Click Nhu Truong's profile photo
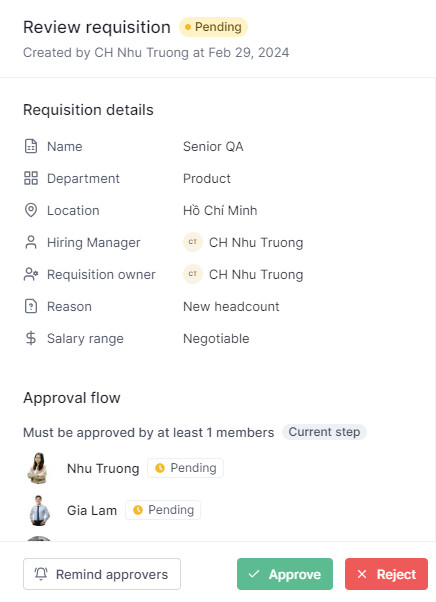The image size is (436, 602). pos(38,468)
